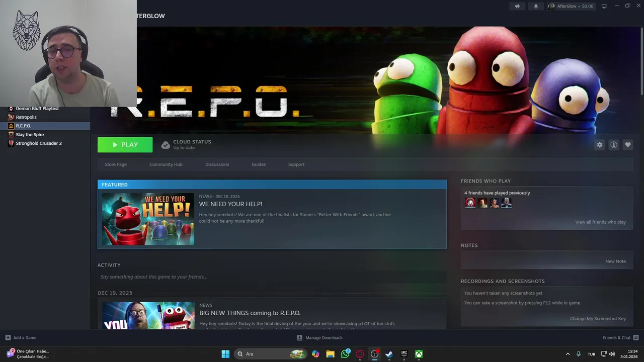View the first friend avatar who played

coord(470,203)
